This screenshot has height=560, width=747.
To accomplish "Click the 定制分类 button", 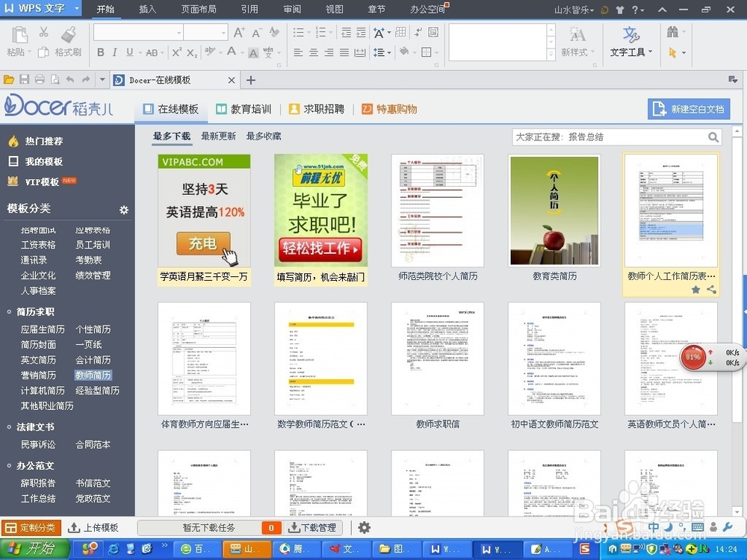I will tap(31, 528).
